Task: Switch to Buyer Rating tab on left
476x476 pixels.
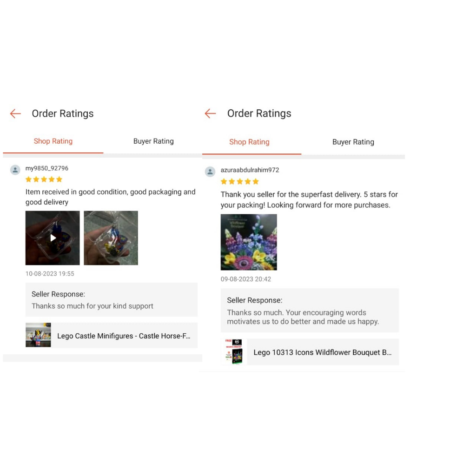Action: pos(153,141)
